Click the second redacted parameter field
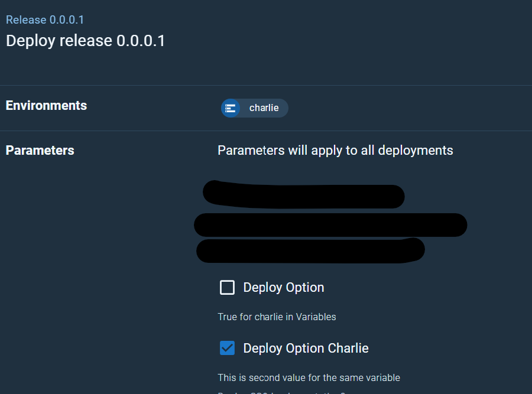Viewport: 532px width, 394px height. 330,224
